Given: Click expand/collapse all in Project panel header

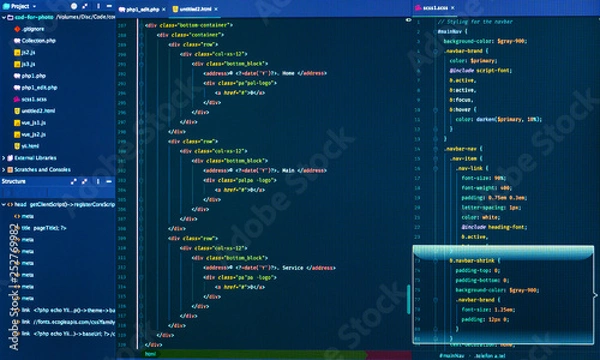Looking at the screenshot, I should point(85,6).
